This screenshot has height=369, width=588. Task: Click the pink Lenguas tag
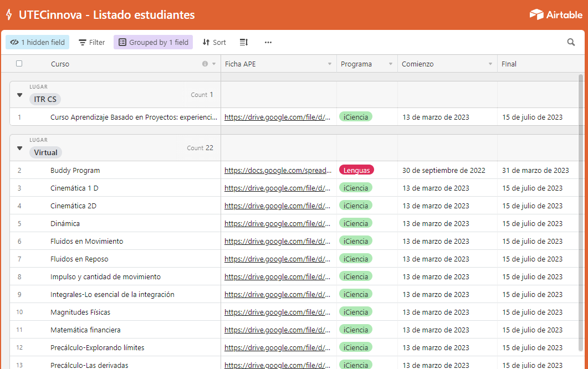(356, 170)
